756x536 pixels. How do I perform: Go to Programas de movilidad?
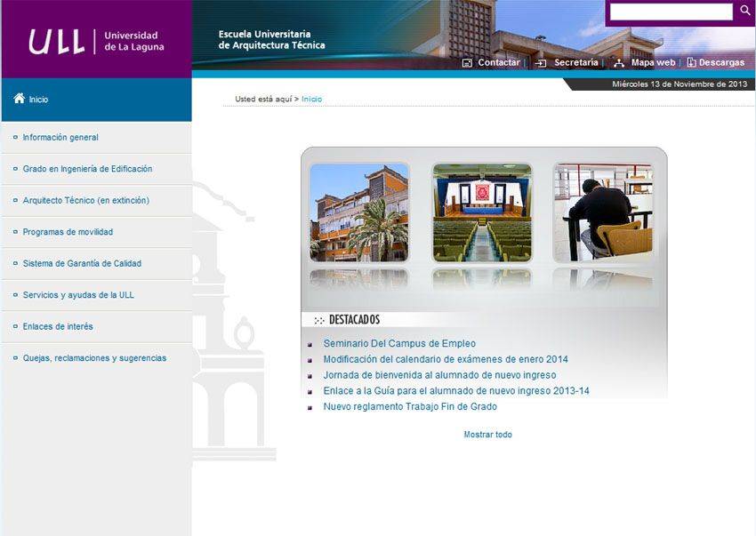click(x=68, y=232)
